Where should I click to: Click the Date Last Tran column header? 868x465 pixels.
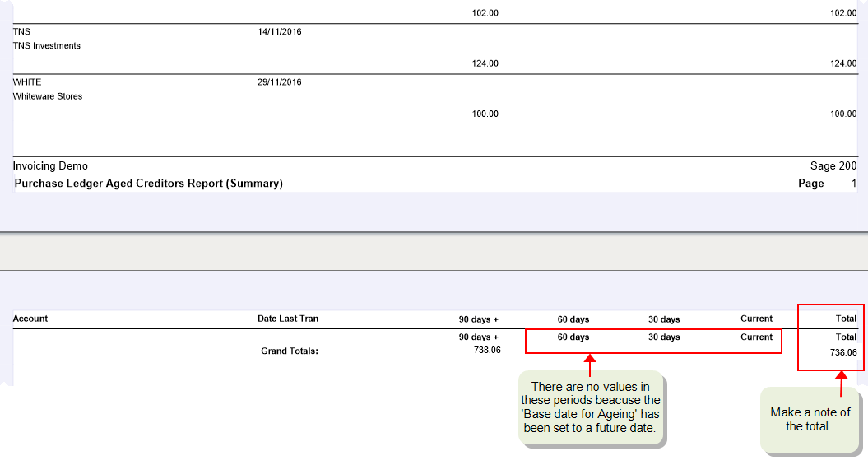288,319
